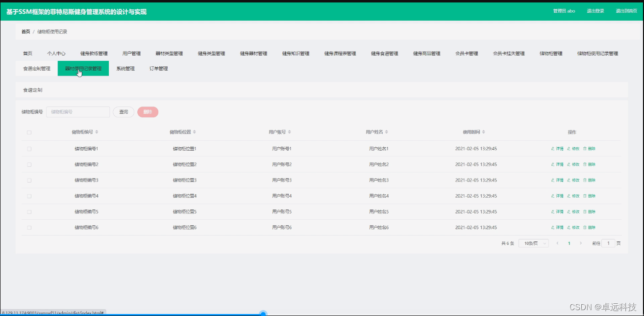Click the trash icon on the 储物柜编号6 row
Image resolution: width=644 pixels, height=316 pixels.
[584, 227]
